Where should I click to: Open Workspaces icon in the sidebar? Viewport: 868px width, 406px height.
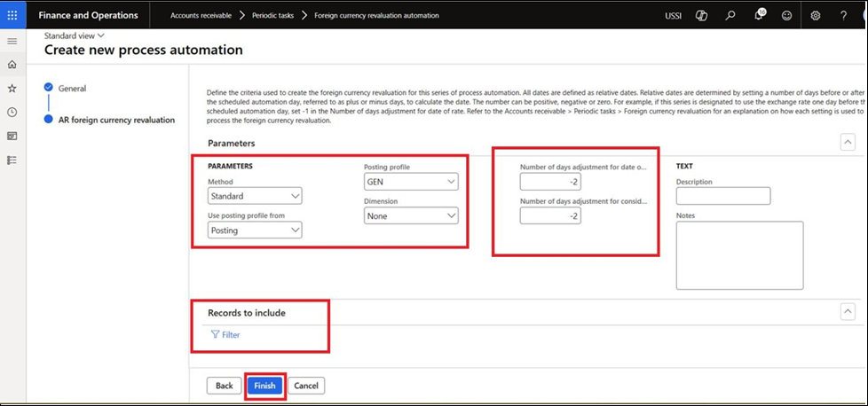point(12,136)
